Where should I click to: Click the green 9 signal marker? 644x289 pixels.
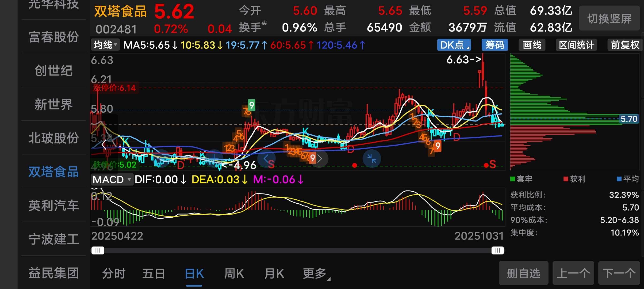pos(251,105)
